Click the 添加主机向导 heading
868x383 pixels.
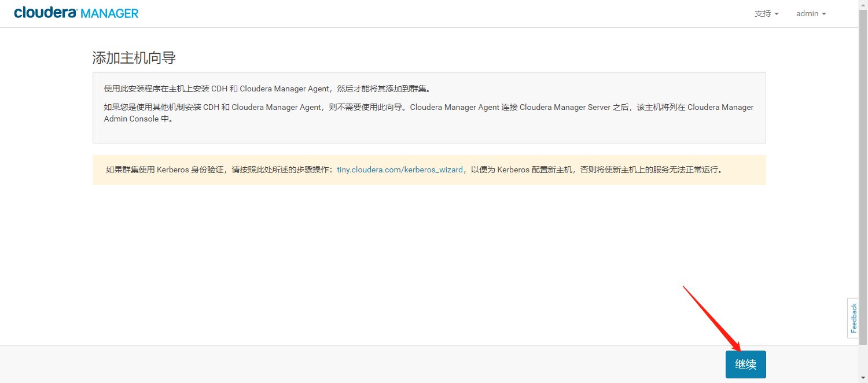(134, 58)
